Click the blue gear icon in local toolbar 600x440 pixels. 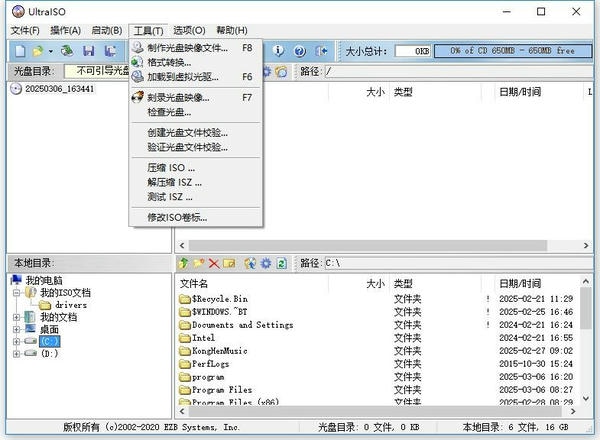266,263
